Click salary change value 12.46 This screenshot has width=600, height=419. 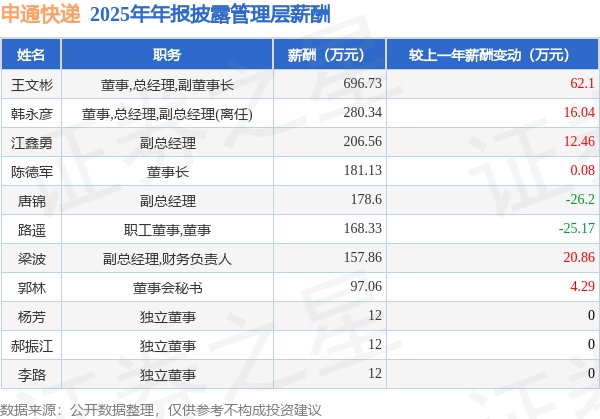coord(579,141)
